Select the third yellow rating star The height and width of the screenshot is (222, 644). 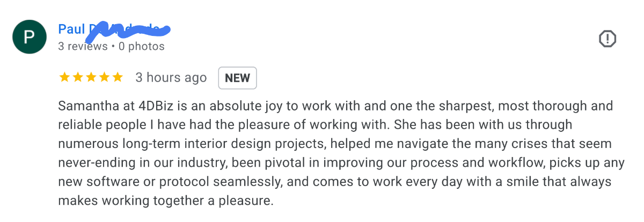pyautogui.click(x=91, y=78)
